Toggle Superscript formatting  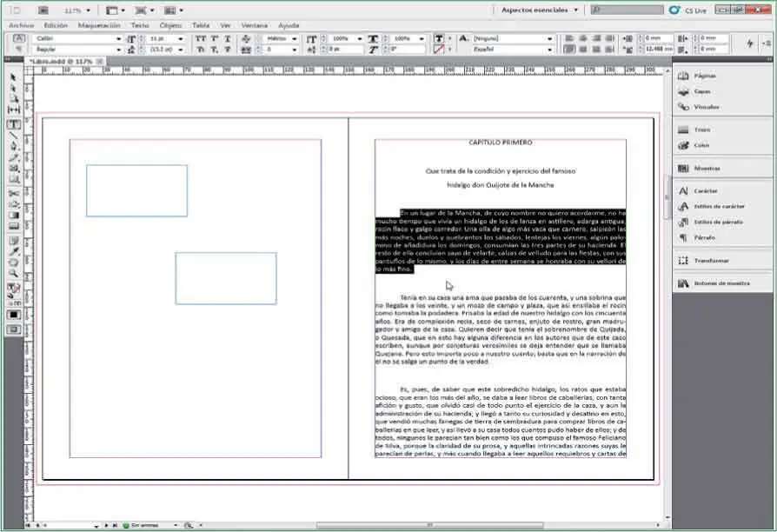click(215, 38)
